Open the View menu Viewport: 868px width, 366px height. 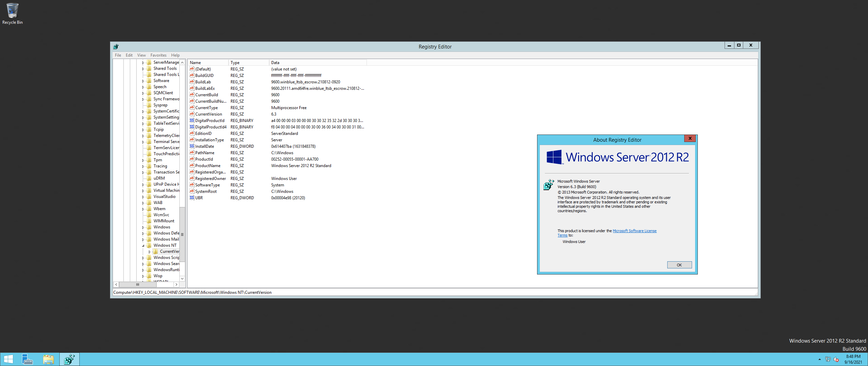point(141,55)
